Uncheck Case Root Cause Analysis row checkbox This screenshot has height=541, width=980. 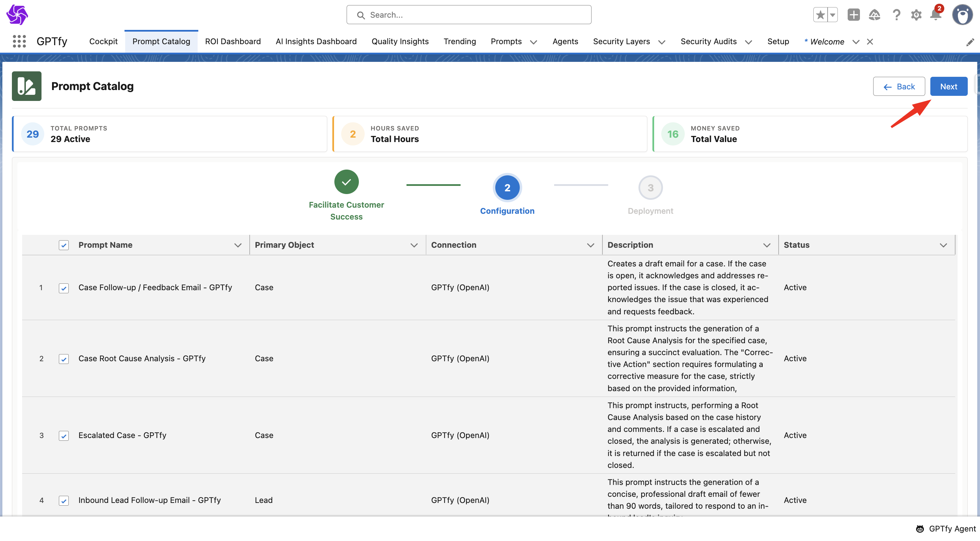[x=64, y=359]
